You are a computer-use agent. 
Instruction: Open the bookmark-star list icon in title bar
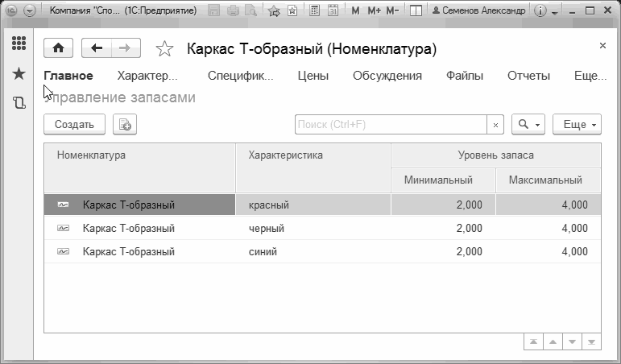tap(292, 10)
